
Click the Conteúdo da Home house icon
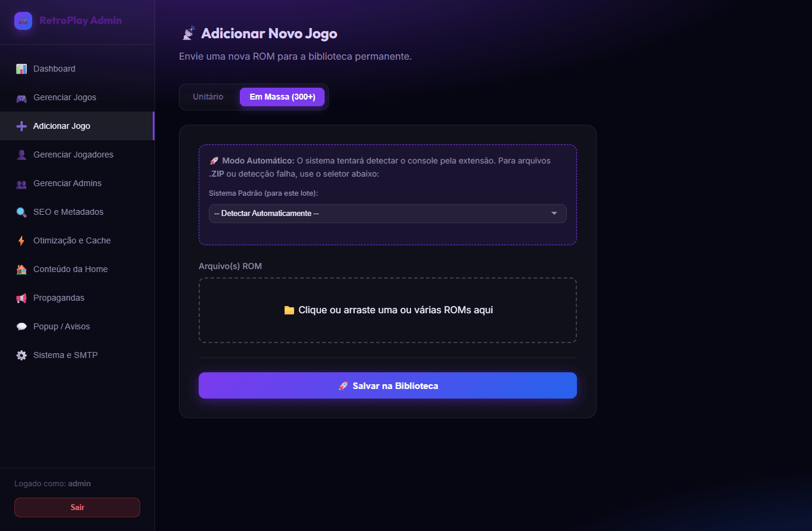coord(21,270)
